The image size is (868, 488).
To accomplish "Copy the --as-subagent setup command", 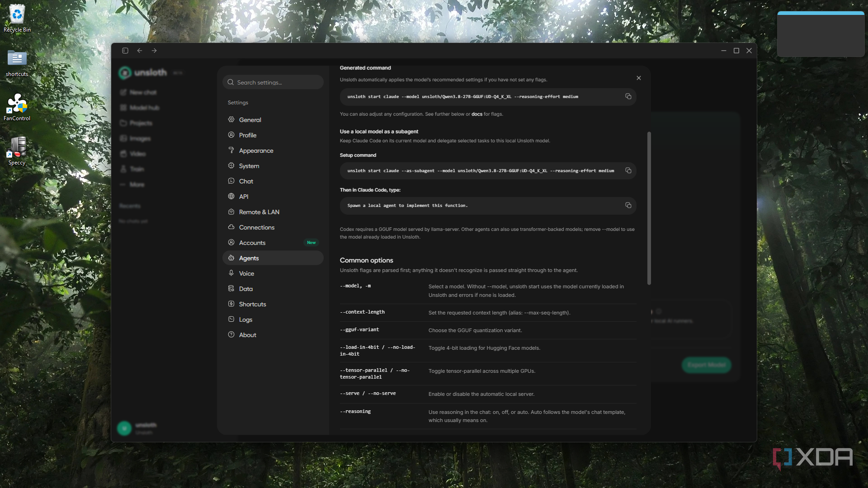I will [628, 170].
